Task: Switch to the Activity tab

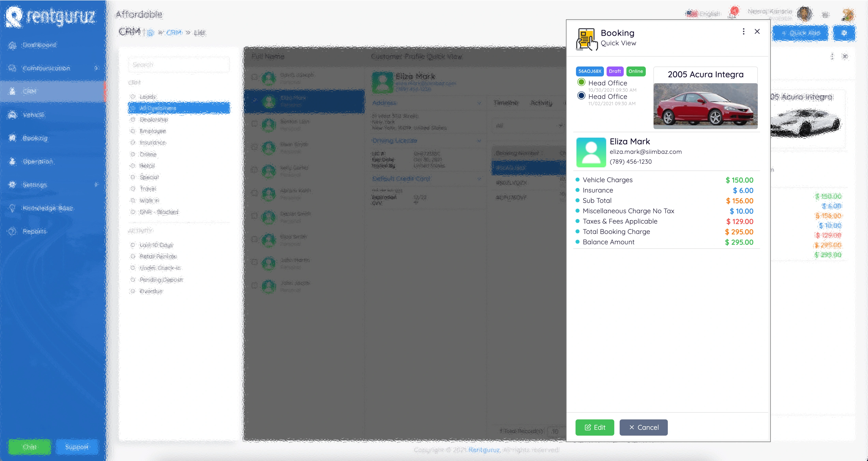Action: coord(541,103)
